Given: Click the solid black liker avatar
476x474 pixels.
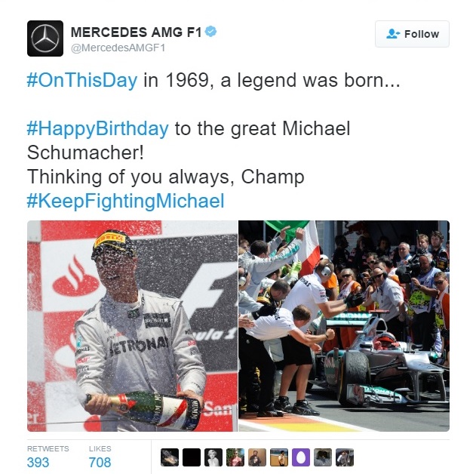Looking at the screenshot, I should 192,457.
